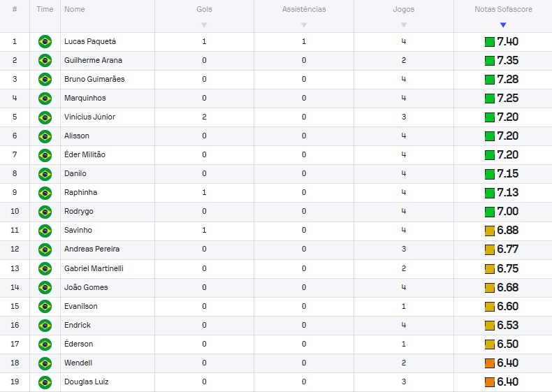Click Brazil flag icon in Alisson row

pos(45,136)
